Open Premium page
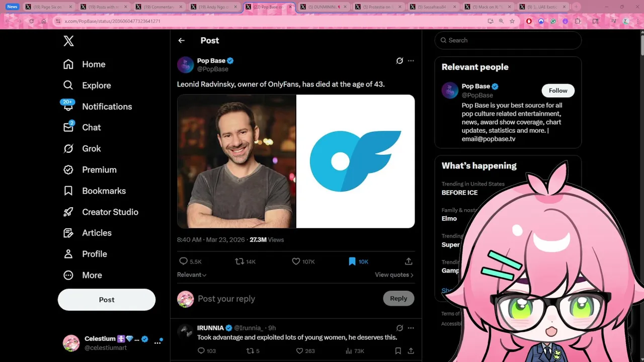Screen dimensions: 644x362 click(x=89, y=170)
